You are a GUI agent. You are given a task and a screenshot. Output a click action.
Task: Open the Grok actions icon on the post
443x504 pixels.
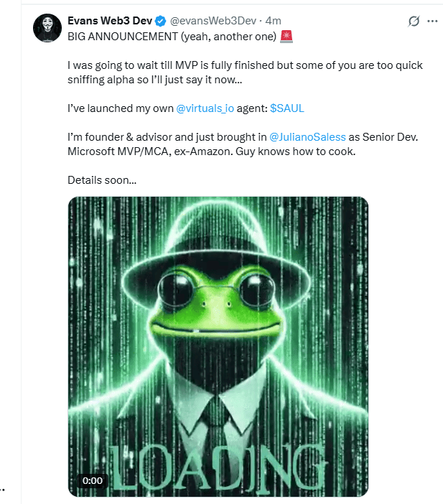coord(414,22)
